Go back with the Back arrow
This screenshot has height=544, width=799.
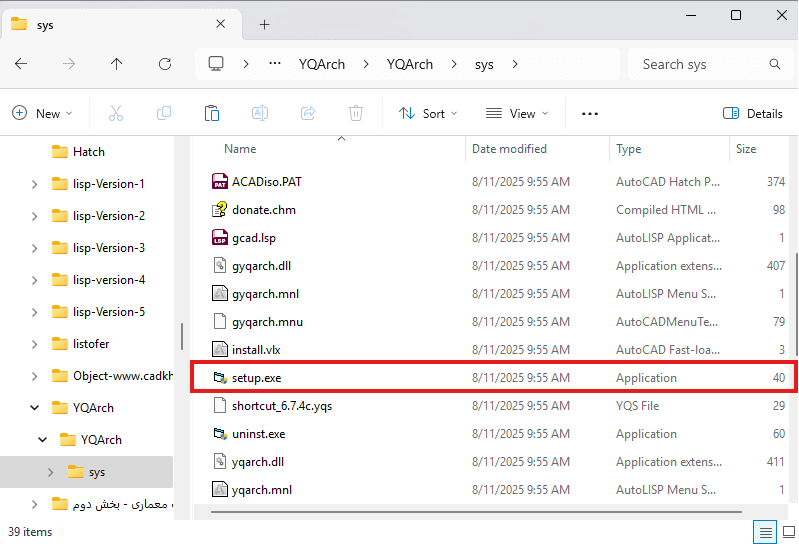click(21, 64)
